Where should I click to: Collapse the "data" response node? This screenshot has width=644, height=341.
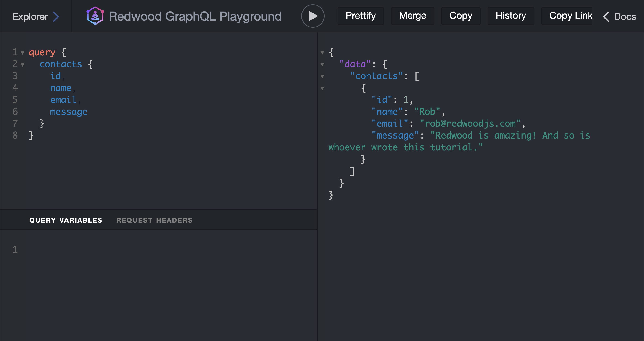322,64
